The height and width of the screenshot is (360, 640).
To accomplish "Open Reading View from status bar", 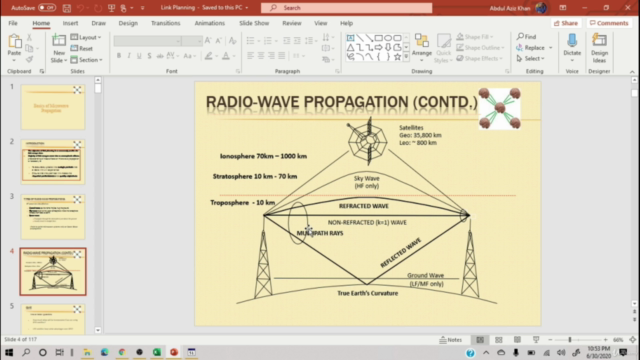I will tap(517, 340).
